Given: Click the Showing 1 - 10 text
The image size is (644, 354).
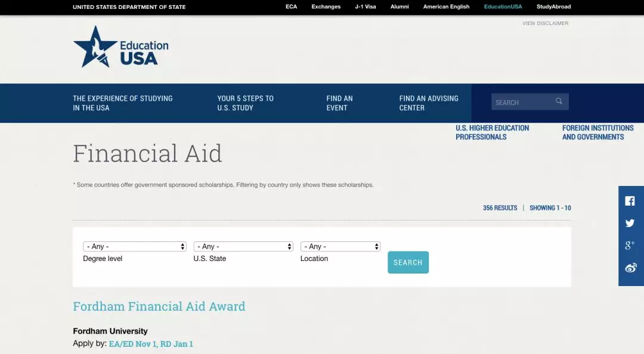Looking at the screenshot, I should [x=550, y=208].
